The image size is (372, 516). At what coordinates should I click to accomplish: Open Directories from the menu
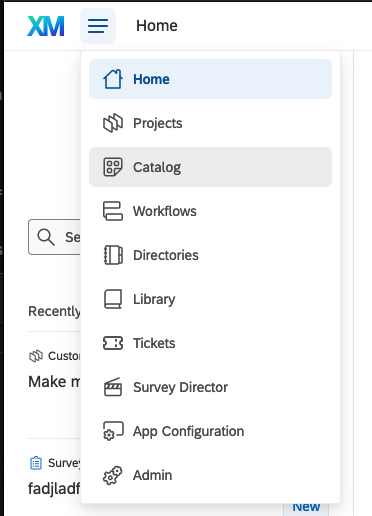coord(210,255)
